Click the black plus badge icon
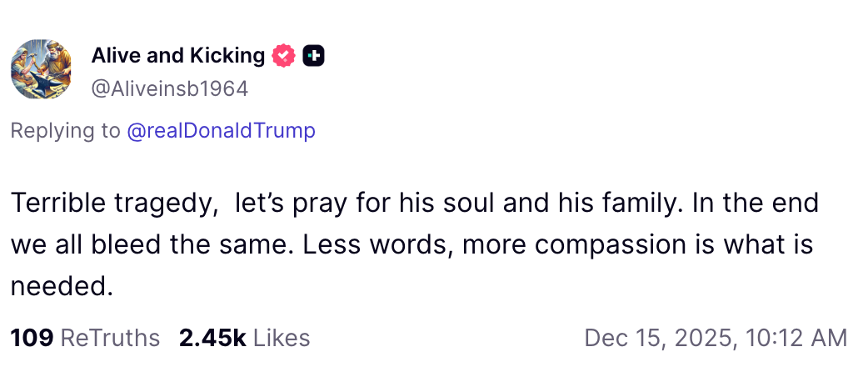The width and height of the screenshot is (868, 372). pyautogui.click(x=313, y=56)
